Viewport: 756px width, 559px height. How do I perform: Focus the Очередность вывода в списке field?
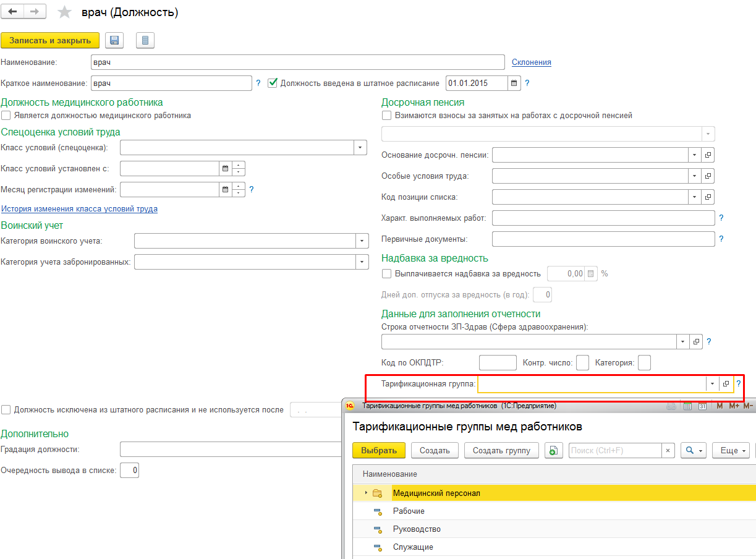click(x=130, y=471)
